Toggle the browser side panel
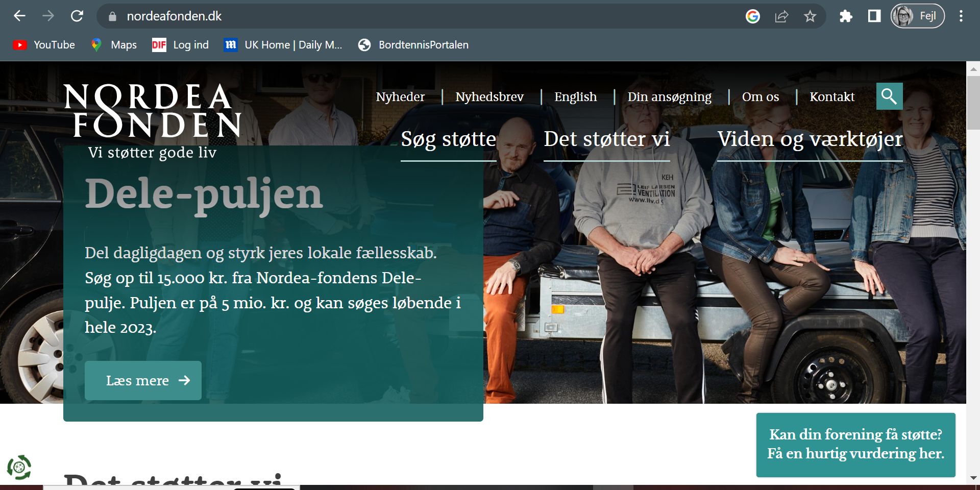The image size is (980, 490). point(874,16)
